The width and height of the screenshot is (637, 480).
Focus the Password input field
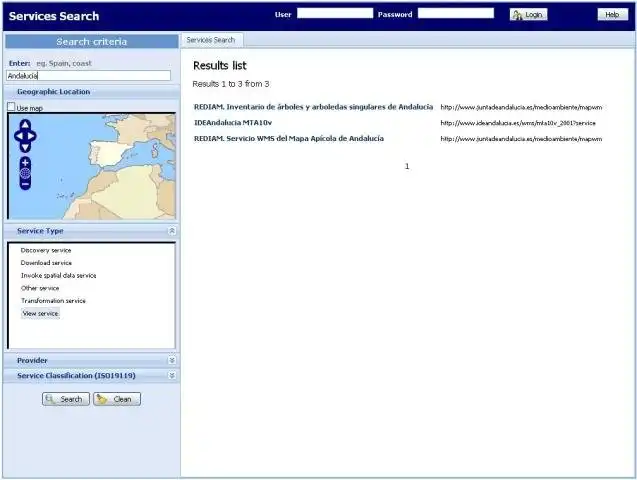coord(456,13)
